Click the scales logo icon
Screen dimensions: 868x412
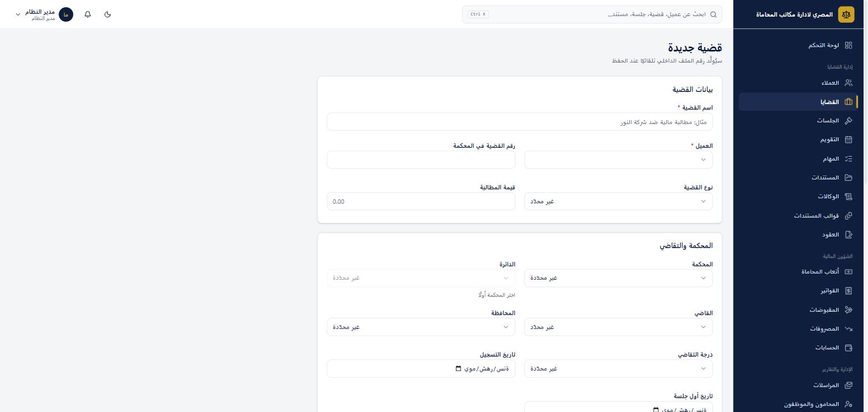[846, 14]
